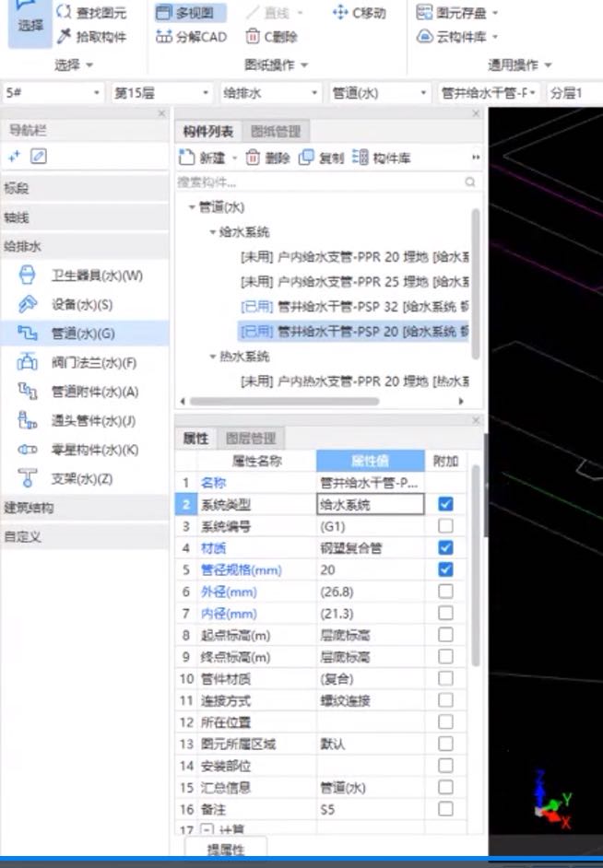Select 管井给水干管-PSP 32 component

pos(354,307)
